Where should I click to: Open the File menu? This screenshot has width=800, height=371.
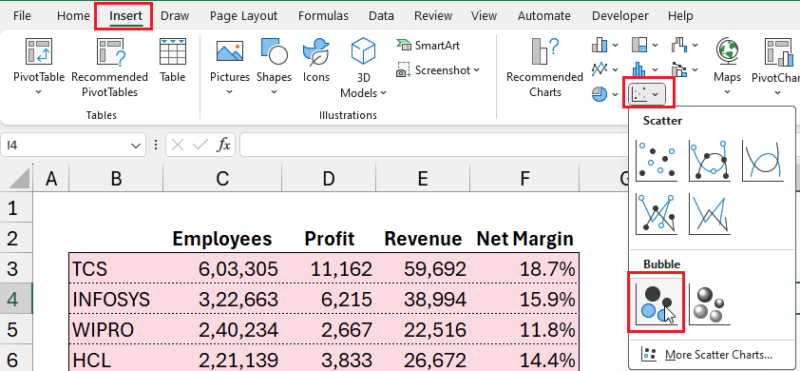pos(22,16)
